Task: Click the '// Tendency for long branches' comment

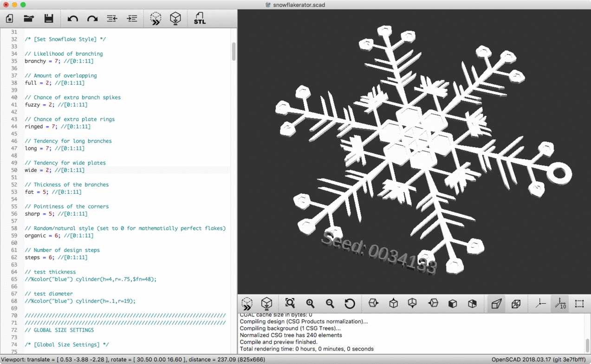Action: tap(68, 141)
